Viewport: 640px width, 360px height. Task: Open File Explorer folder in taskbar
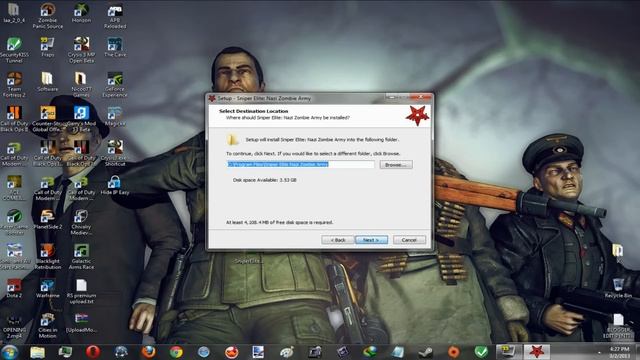(x=38, y=352)
